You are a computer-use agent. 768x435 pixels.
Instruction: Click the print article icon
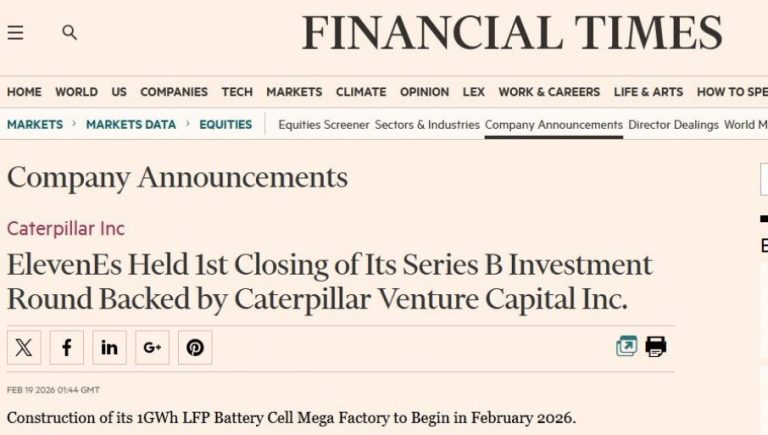[x=656, y=347]
